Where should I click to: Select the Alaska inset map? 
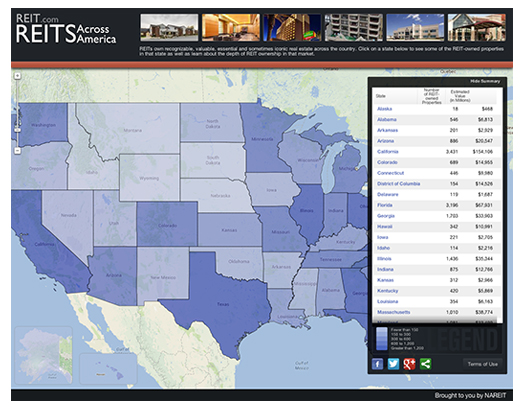pyautogui.click(x=44, y=355)
